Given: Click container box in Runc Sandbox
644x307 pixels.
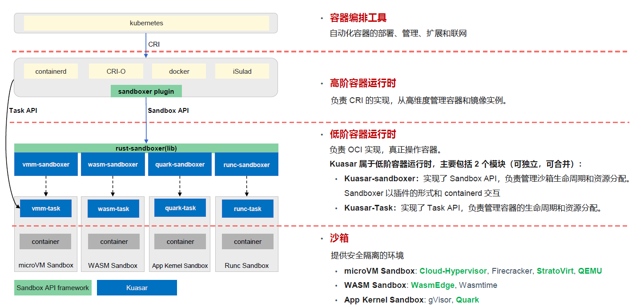Looking at the screenshot, I should 248,242.
